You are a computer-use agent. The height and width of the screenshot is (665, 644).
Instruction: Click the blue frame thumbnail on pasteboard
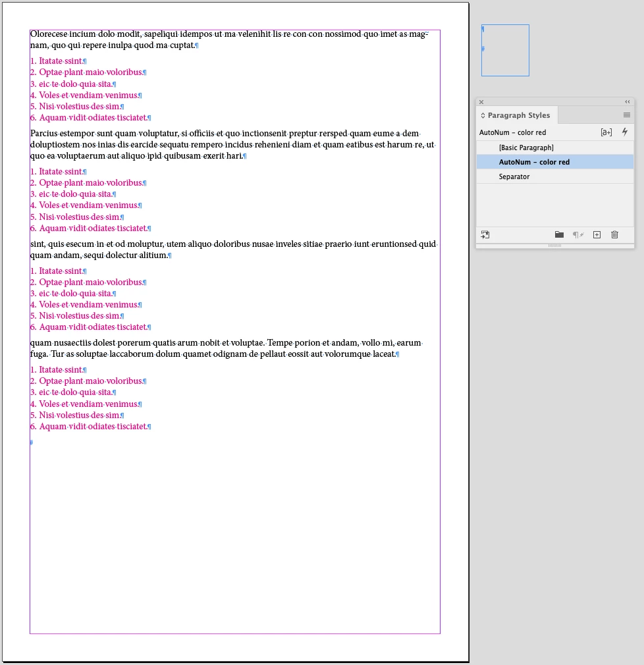click(505, 51)
